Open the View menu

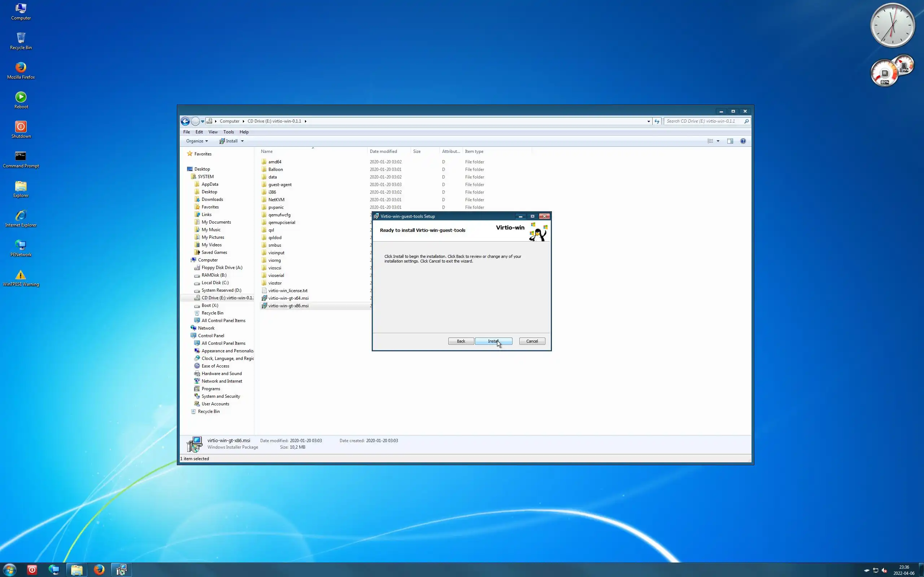point(213,132)
